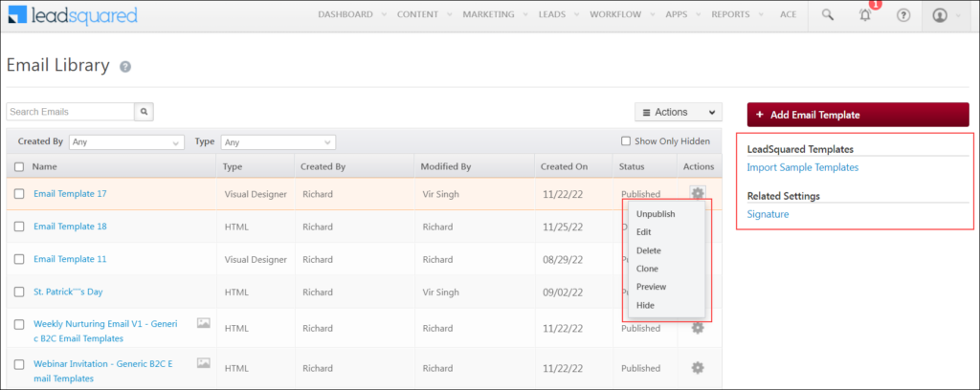
Task: Choose Clone from the context menu
Action: tap(647, 269)
